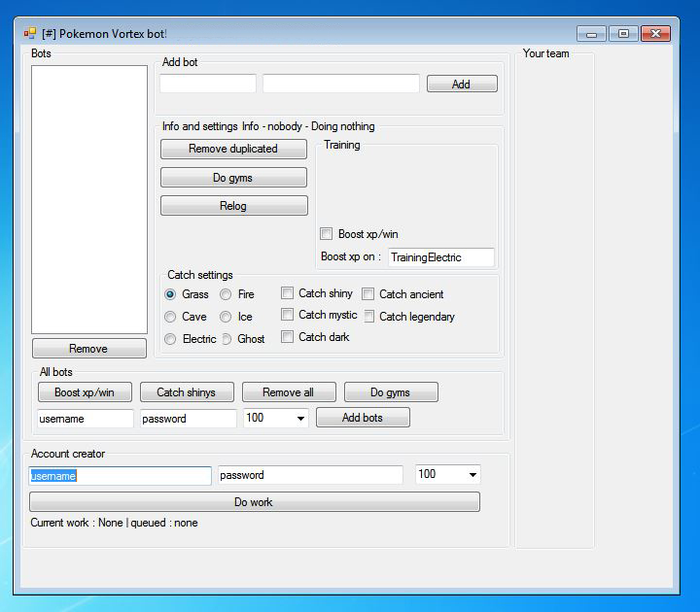Focus the first Add bot text field

coord(208,84)
